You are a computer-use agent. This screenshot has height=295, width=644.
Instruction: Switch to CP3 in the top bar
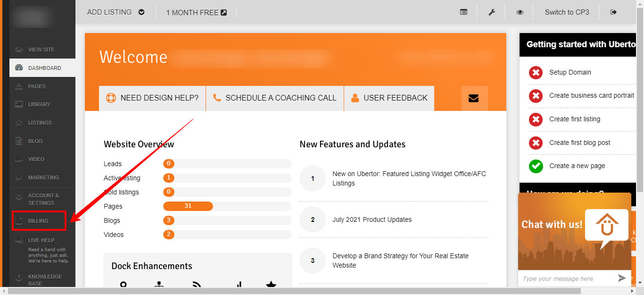click(x=567, y=12)
